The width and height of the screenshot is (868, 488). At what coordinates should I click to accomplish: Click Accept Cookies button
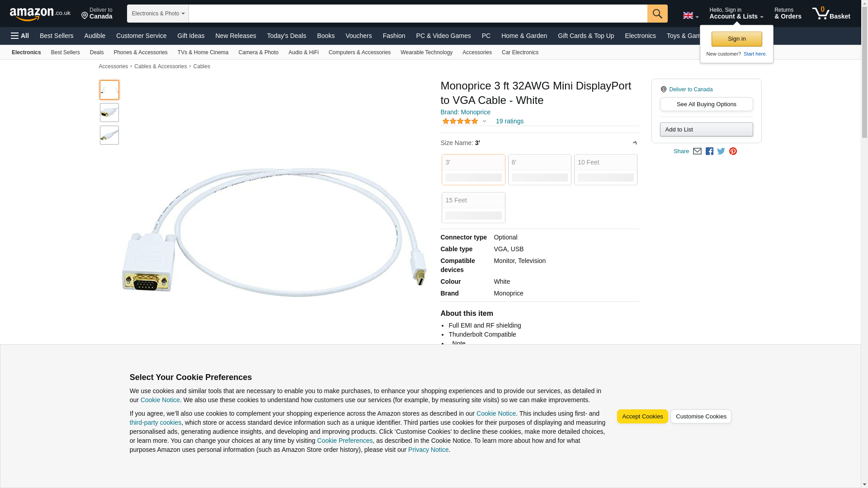coord(642,416)
